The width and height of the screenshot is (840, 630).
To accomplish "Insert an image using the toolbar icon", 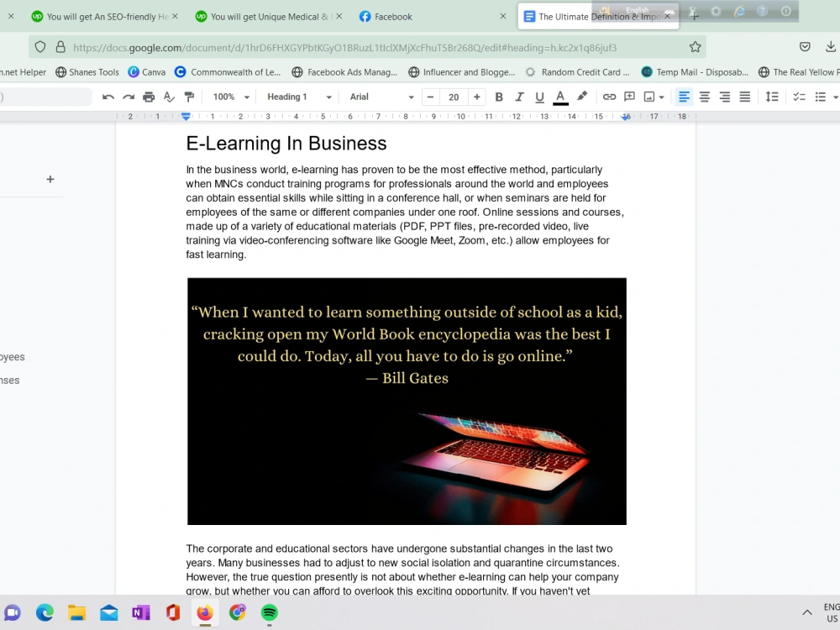I will (x=649, y=97).
